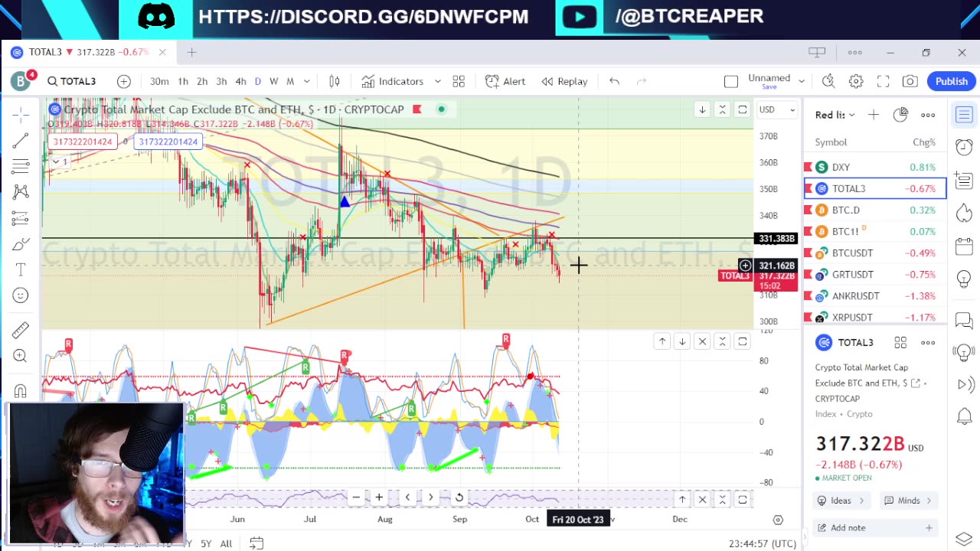Select DXY in the watchlist
The width and height of the screenshot is (980, 551).
click(875, 167)
